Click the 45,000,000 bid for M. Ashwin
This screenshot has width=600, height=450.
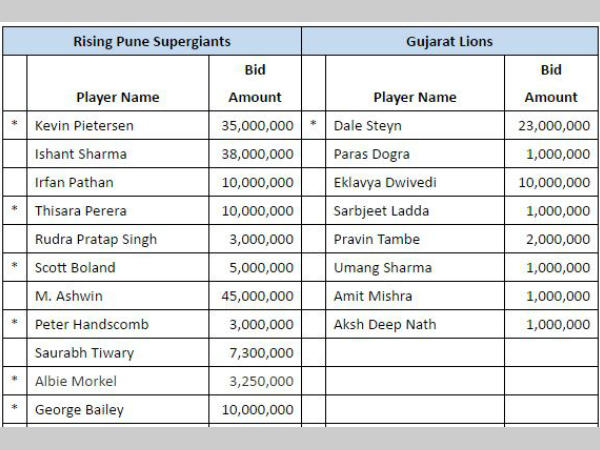[257, 296]
